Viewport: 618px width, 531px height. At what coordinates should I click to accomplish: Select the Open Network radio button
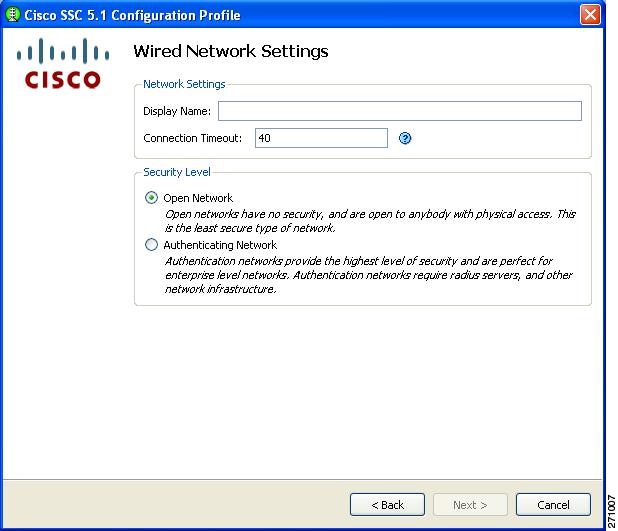pos(151,197)
